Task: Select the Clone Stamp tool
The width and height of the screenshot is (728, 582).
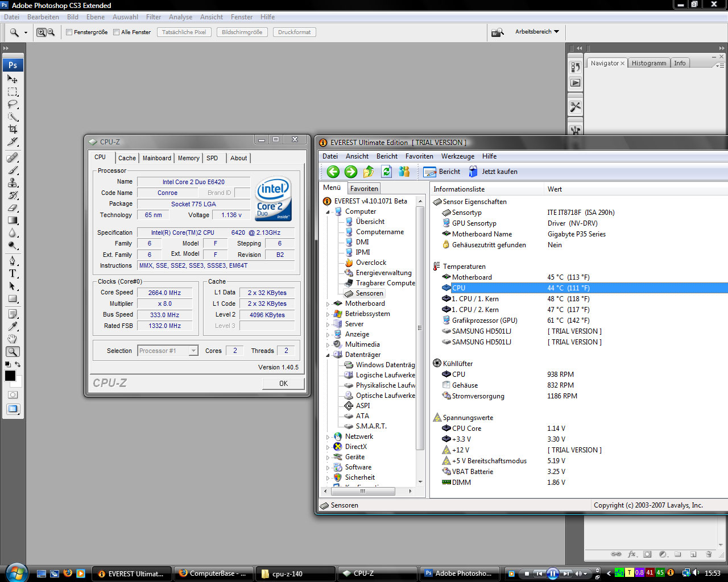Action: click(13, 182)
